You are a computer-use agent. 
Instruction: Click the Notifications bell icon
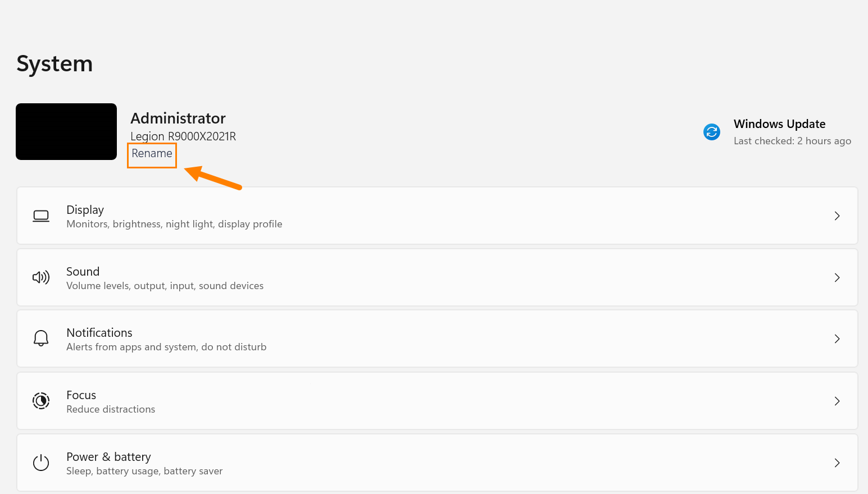(41, 339)
